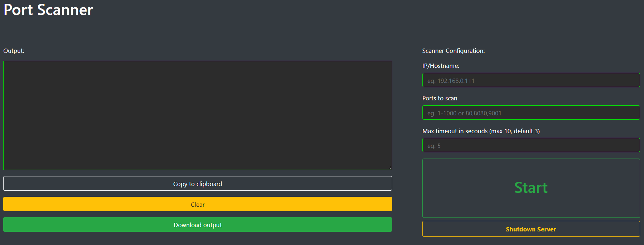Click the Start scan button
This screenshot has height=245, width=644.
click(x=531, y=188)
